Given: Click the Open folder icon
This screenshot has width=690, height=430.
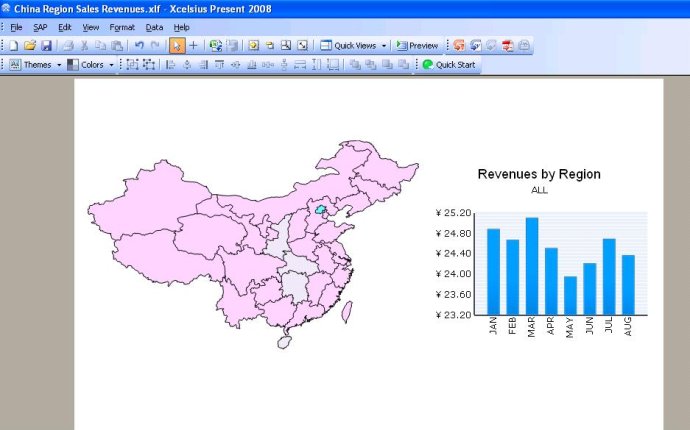Looking at the screenshot, I should [30, 46].
